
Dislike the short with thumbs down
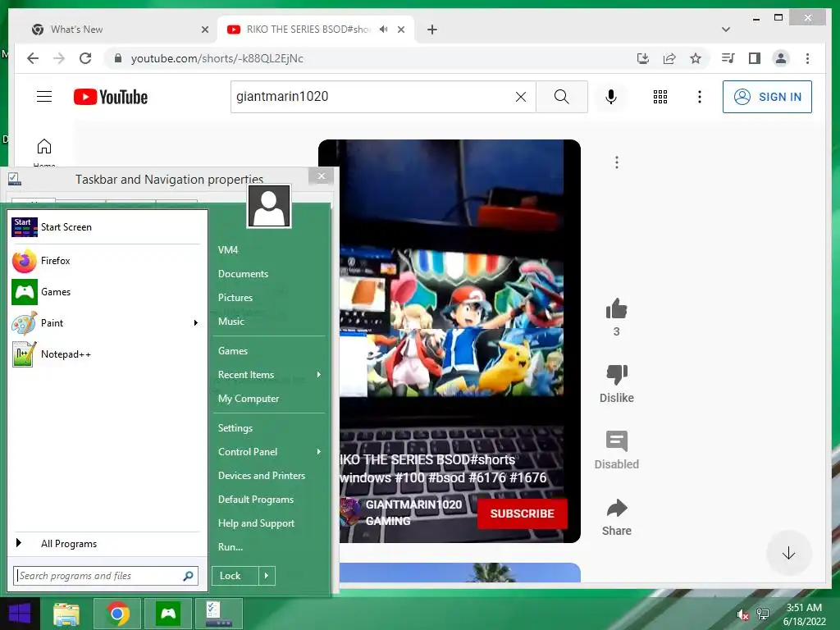617,374
